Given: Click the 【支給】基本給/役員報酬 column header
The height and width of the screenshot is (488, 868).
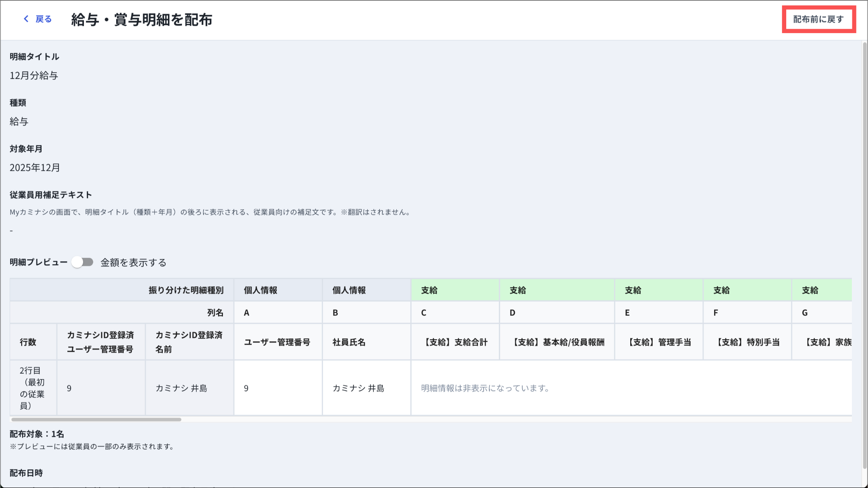Looking at the screenshot, I should point(558,342).
